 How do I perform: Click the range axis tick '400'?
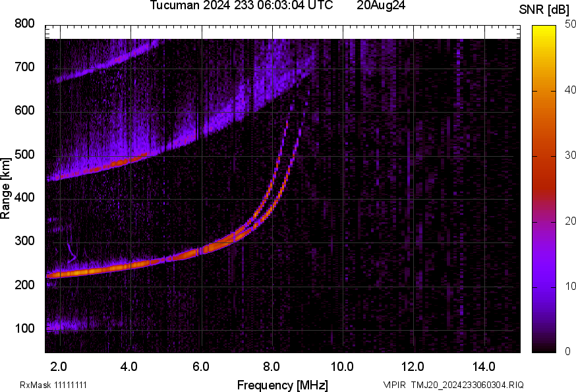point(24,198)
